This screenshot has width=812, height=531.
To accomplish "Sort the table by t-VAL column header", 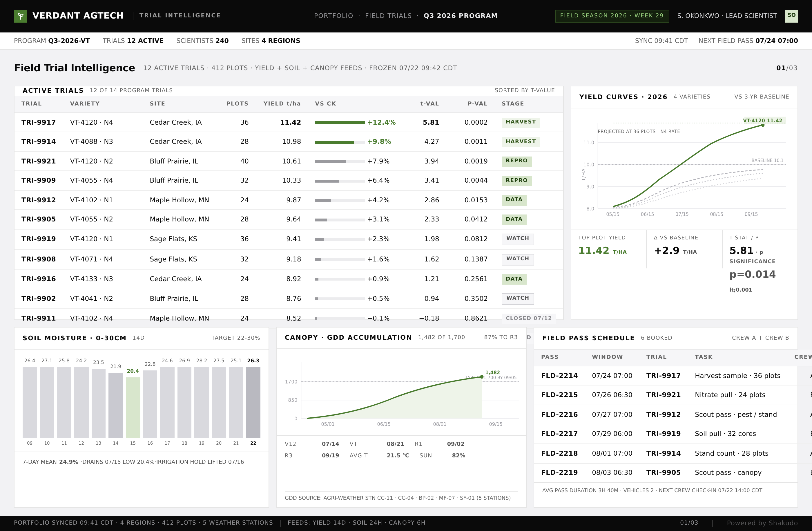I will [429, 104].
